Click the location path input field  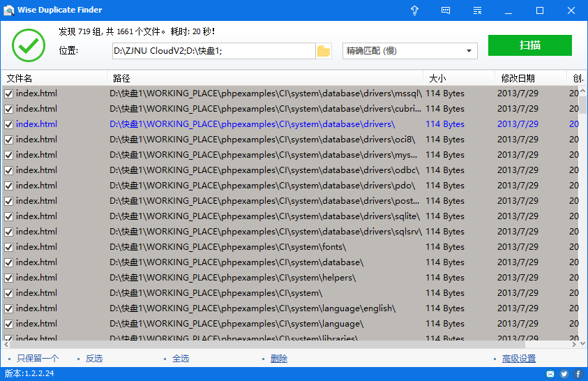pos(213,51)
